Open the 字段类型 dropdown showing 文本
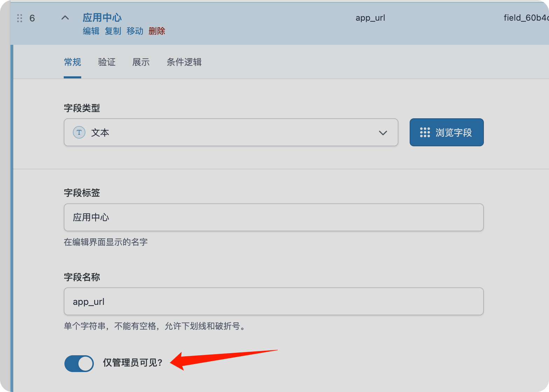This screenshot has height=392, width=549. pyautogui.click(x=231, y=132)
